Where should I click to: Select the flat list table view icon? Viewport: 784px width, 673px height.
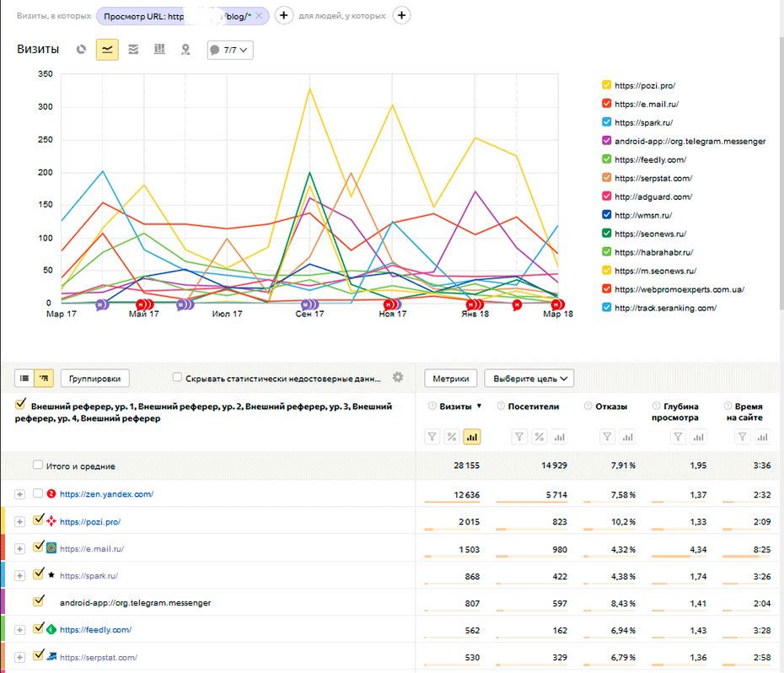point(24,379)
